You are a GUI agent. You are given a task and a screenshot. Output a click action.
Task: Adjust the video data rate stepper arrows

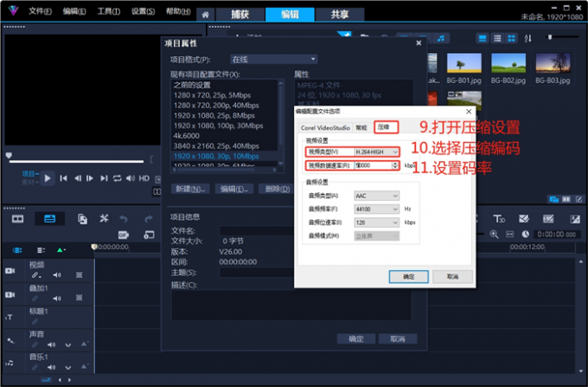395,165
